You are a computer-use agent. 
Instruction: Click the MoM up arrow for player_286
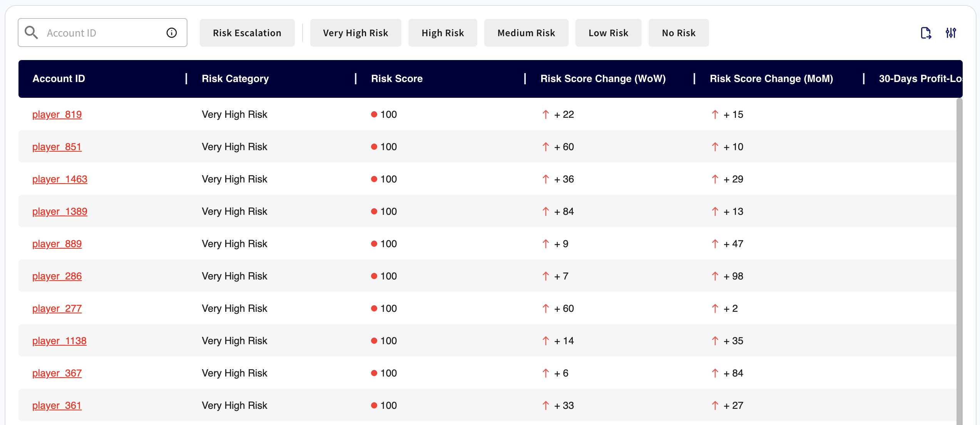pyautogui.click(x=715, y=276)
